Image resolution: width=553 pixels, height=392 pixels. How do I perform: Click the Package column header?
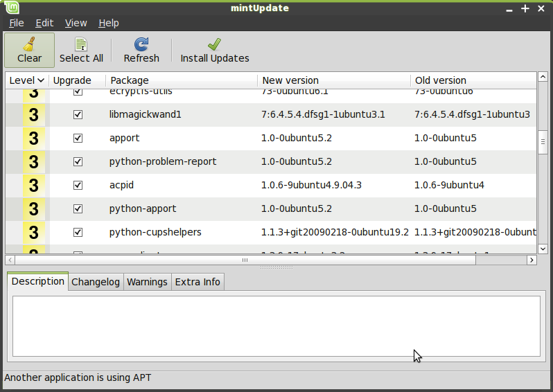pyautogui.click(x=182, y=80)
